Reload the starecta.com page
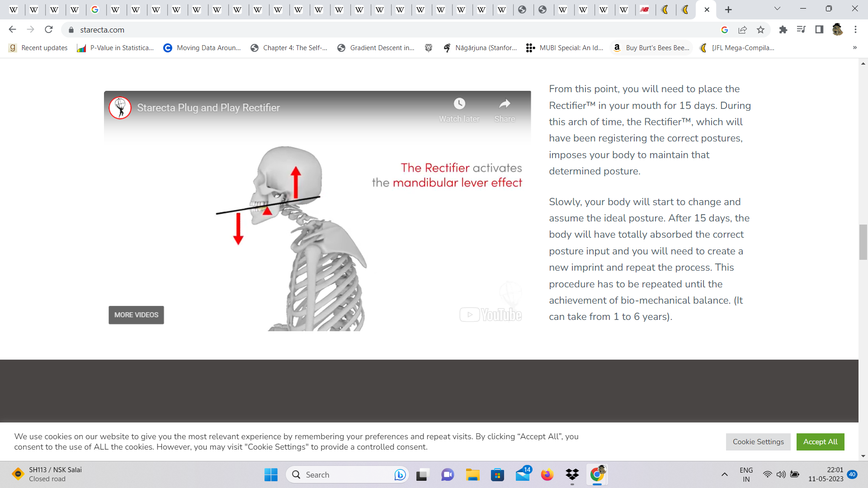This screenshot has height=488, width=868. pyautogui.click(x=49, y=29)
